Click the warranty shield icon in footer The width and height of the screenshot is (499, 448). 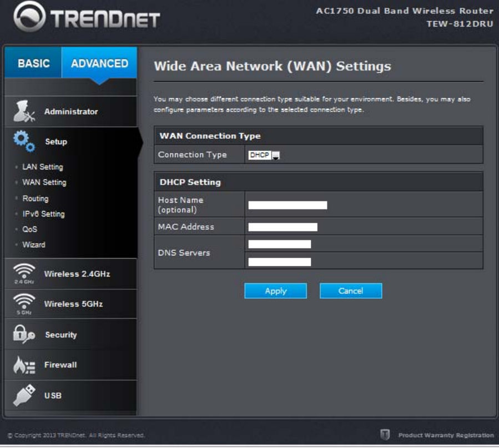tap(385, 434)
